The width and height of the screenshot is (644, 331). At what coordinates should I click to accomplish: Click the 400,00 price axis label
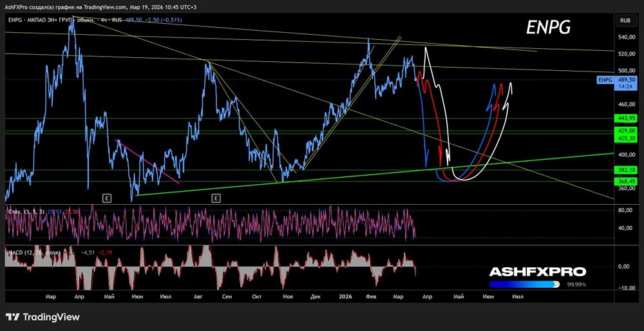pos(626,155)
